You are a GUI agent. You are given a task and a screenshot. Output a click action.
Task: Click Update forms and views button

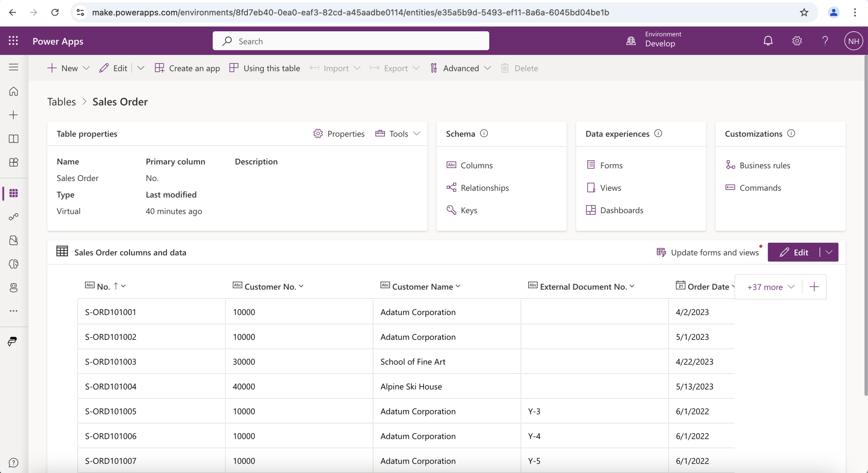click(708, 253)
